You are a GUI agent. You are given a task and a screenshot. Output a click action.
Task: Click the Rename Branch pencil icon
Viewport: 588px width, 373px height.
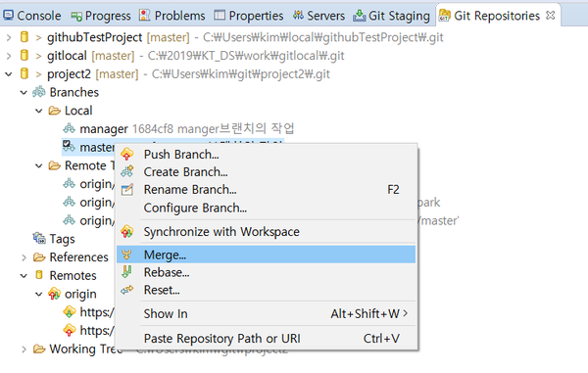[x=127, y=190]
